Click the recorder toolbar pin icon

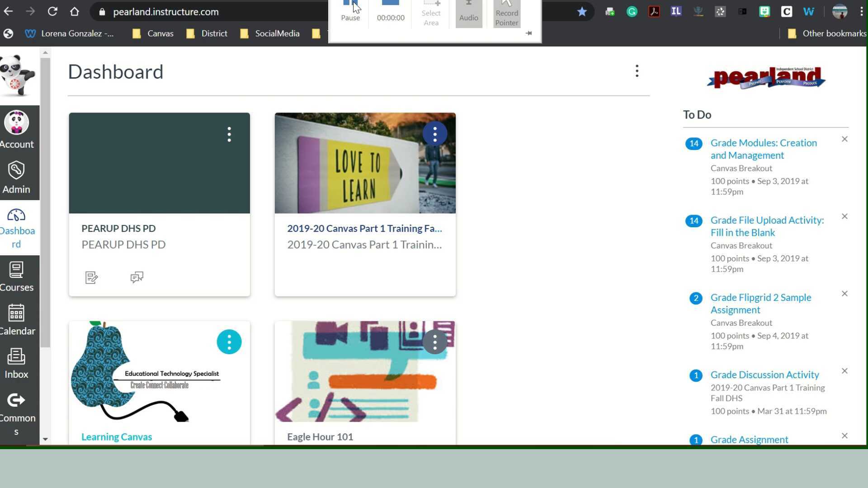point(529,33)
